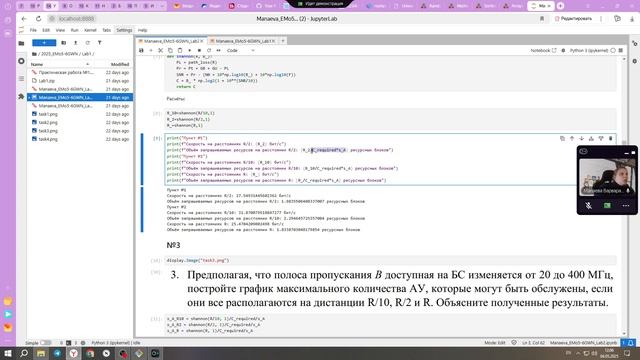This screenshot has height=360, width=640.
Task: Copy cell using cell toolbar duplicate icon
Action: [x=562, y=138]
